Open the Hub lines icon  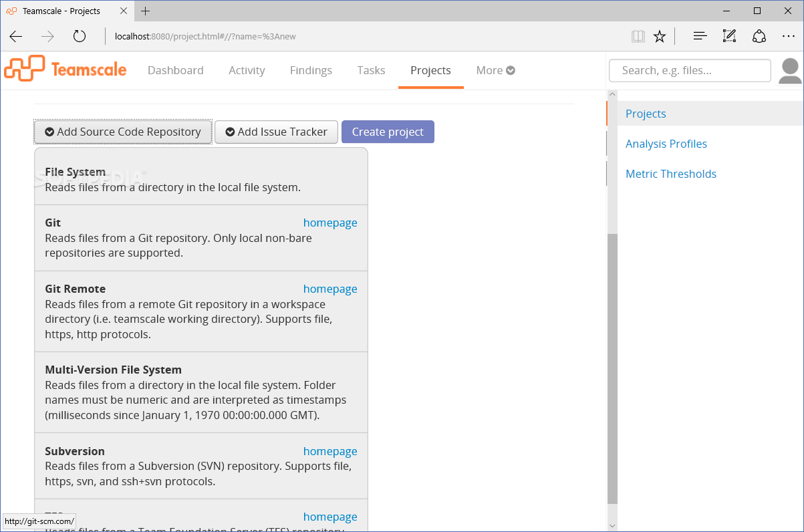(x=700, y=37)
